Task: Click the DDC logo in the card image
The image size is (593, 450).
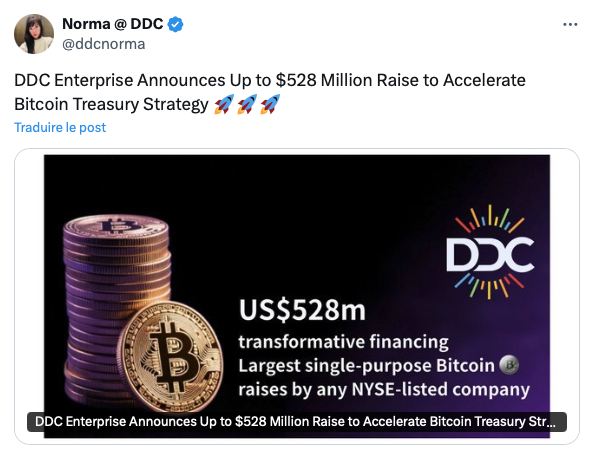Action: tap(490, 252)
